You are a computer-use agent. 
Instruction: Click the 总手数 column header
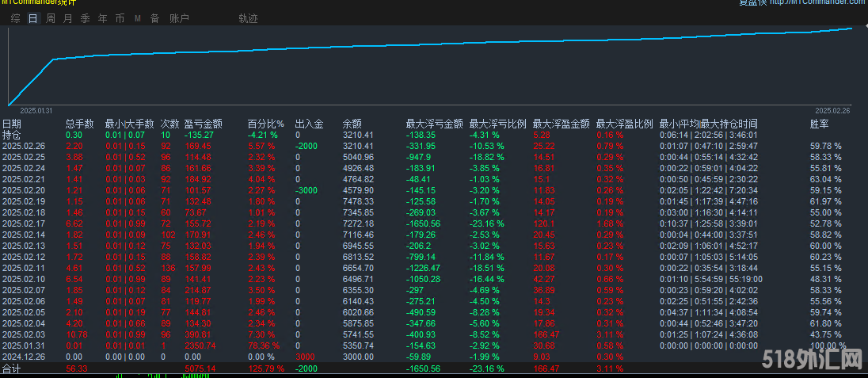(80, 124)
